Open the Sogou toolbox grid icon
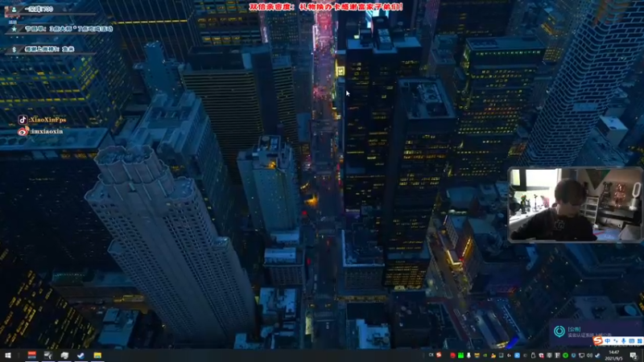644x362 pixels. (639, 340)
